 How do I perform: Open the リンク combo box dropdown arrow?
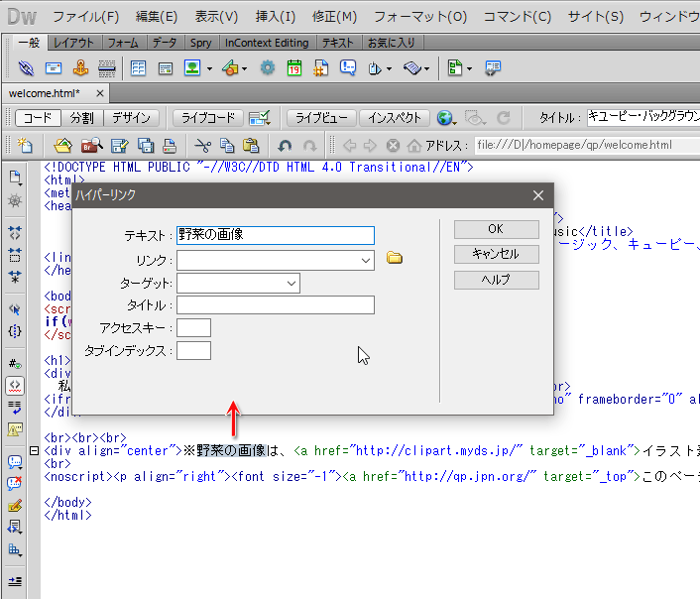pos(366,260)
